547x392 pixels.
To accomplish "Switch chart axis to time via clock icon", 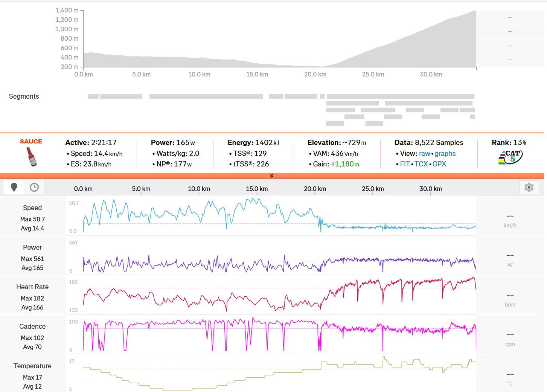I will 34,188.
